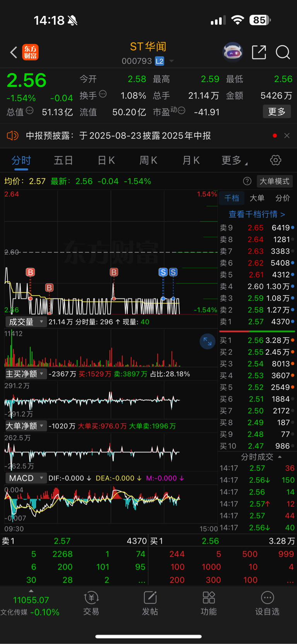Viewport: 297px width, 644px height.
Task: Collapse the 分时成交 section arrow
Action: (x=280, y=457)
